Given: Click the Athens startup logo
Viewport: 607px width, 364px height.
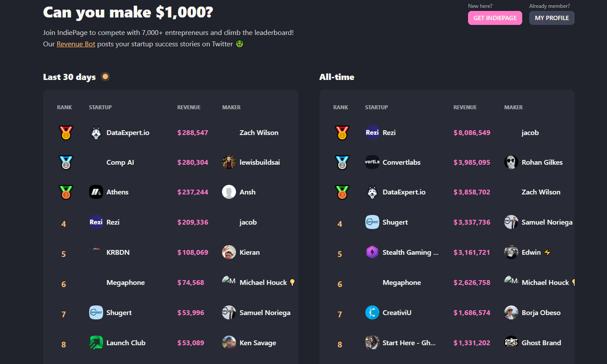Looking at the screenshot, I should [x=96, y=192].
